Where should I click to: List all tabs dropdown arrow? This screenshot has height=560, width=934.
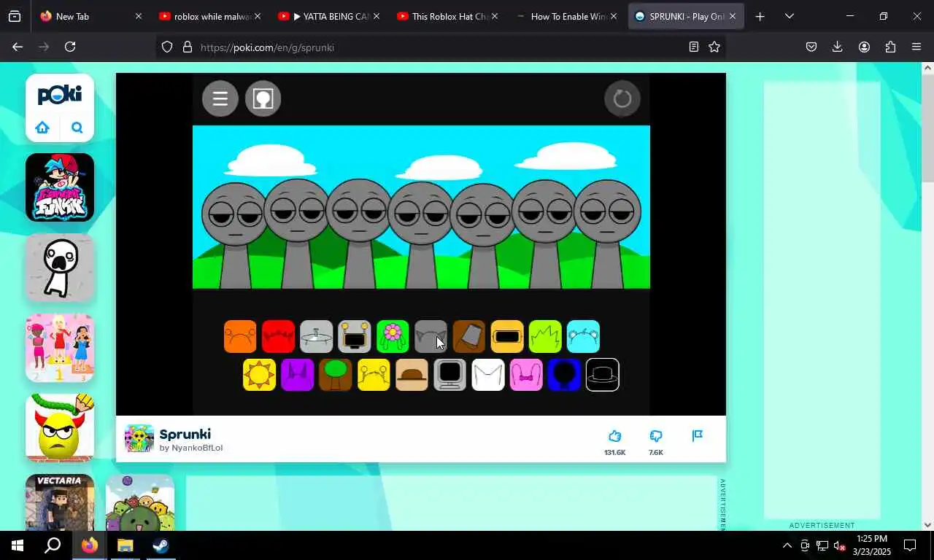tap(789, 16)
